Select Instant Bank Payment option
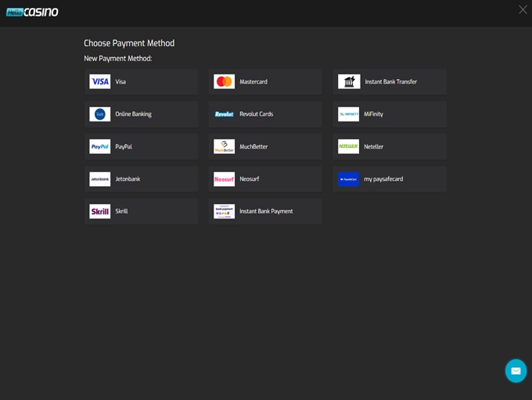Screen dimensions: 532x400 point(265,211)
